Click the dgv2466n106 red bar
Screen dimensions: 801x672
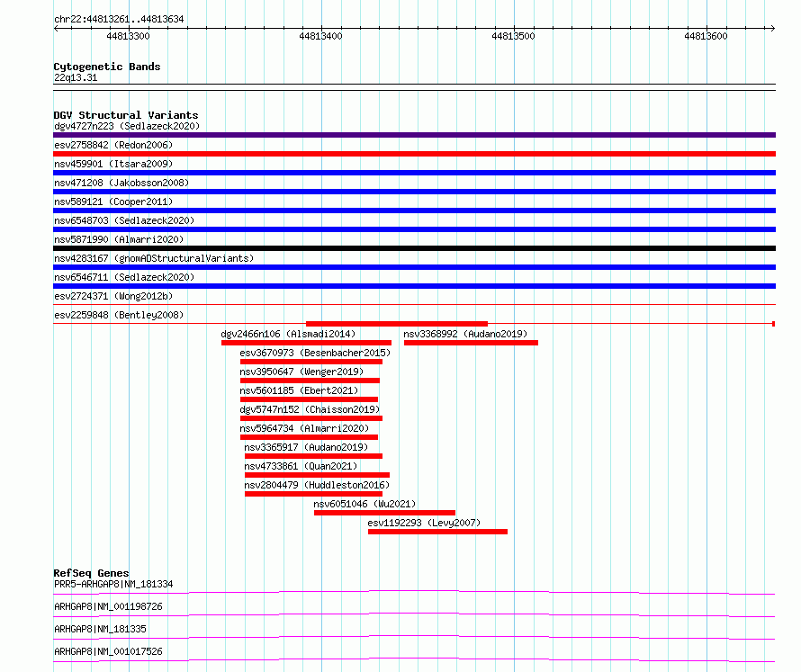(307, 343)
